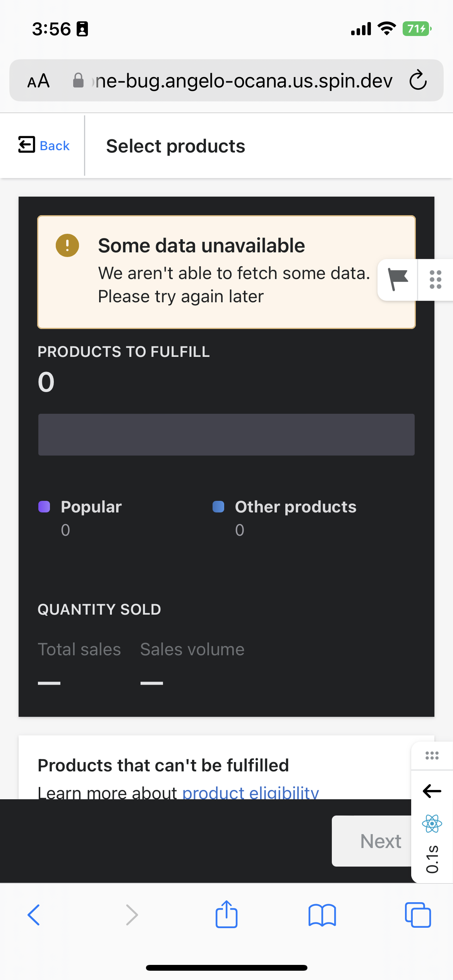Tap the back arrow in the floating overlay toolbar
Image resolution: width=453 pixels, height=980 pixels.
pyautogui.click(x=431, y=791)
